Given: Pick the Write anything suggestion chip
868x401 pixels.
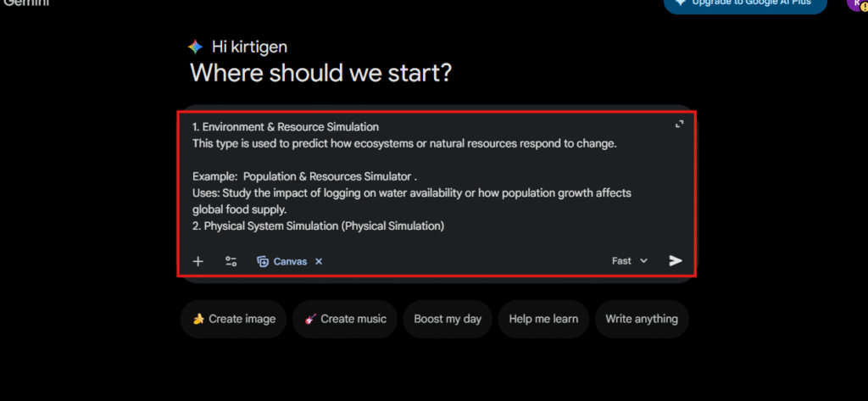Looking at the screenshot, I should point(641,319).
